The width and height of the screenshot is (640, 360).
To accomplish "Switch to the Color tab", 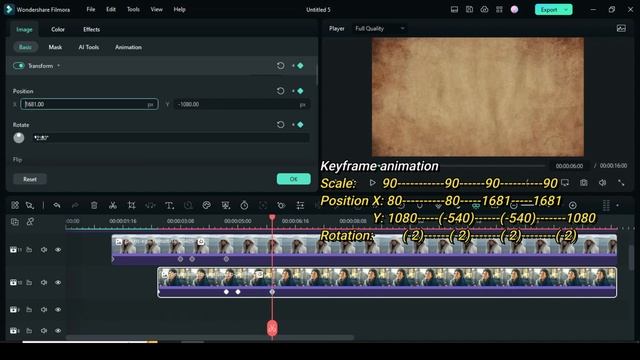I will click(58, 29).
